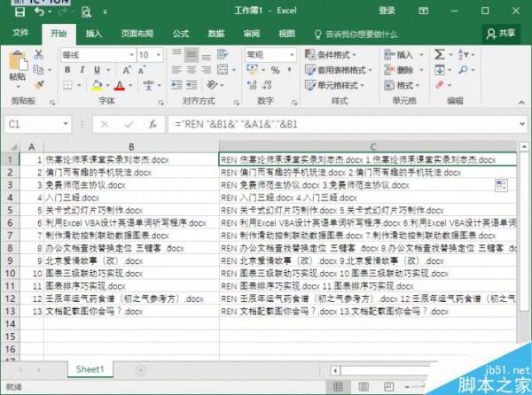
Task: Click the paste options icon beside column C
Action: click(501, 184)
